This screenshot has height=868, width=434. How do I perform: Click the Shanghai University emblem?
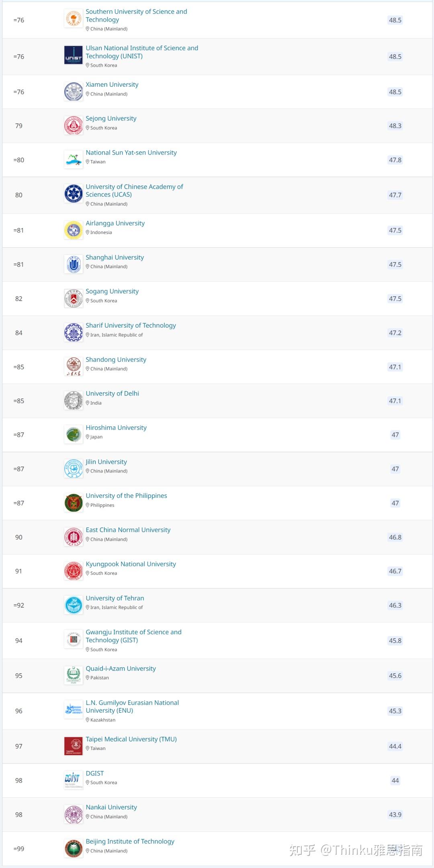(74, 264)
